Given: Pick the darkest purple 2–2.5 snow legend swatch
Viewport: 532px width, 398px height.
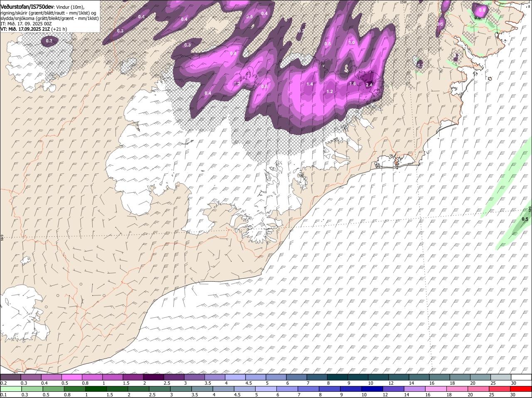Looking at the screenshot, I should (x=153, y=378).
